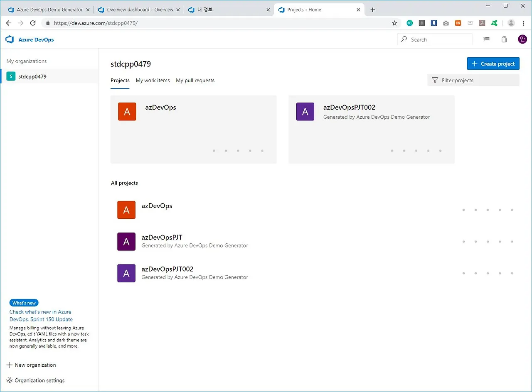Close the Overview dashboard browser tab

tap(177, 10)
